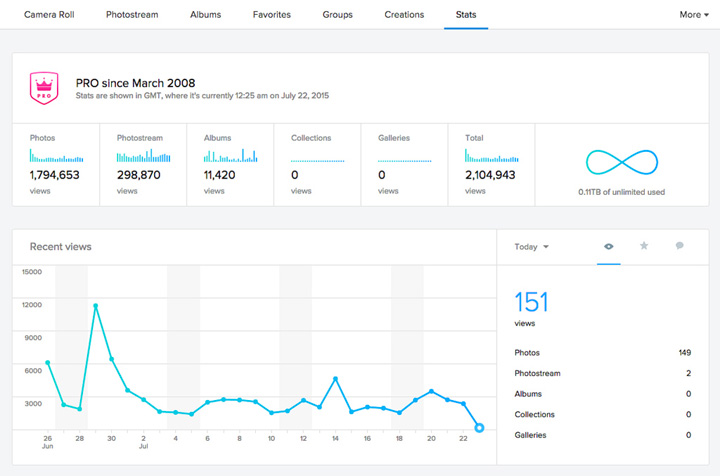Image resolution: width=720 pixels, height=476 pixels.
Task: Select the Creations tab
Action: (x=404, y=15)
